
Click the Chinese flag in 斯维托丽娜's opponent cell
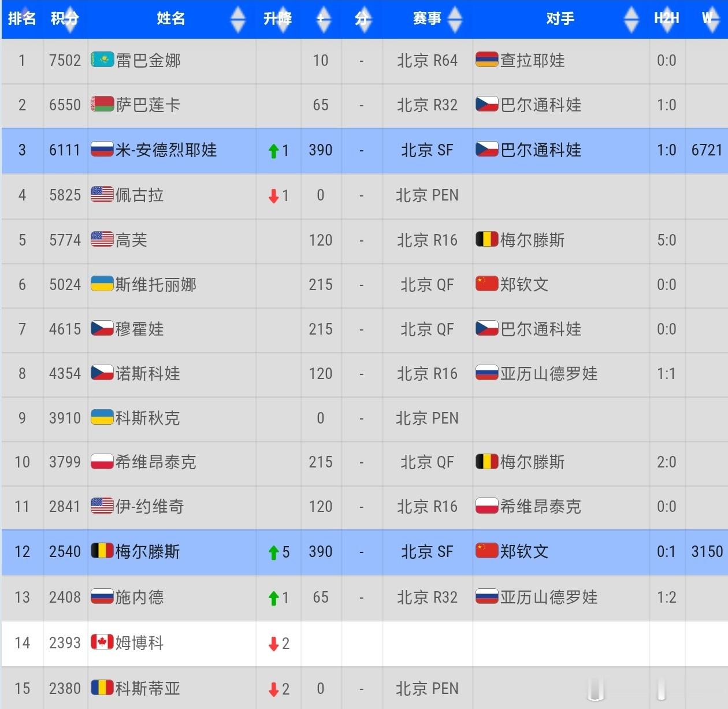coord(487,284)
